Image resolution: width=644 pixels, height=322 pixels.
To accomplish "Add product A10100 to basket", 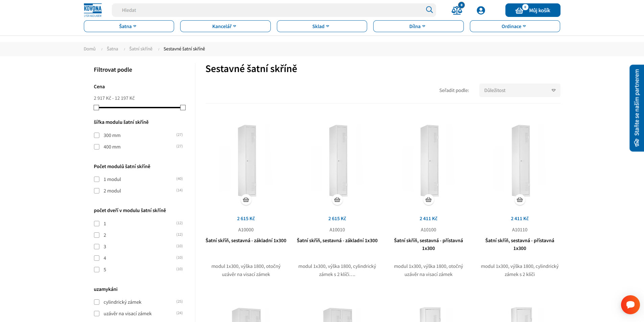I will coord(428,200).
